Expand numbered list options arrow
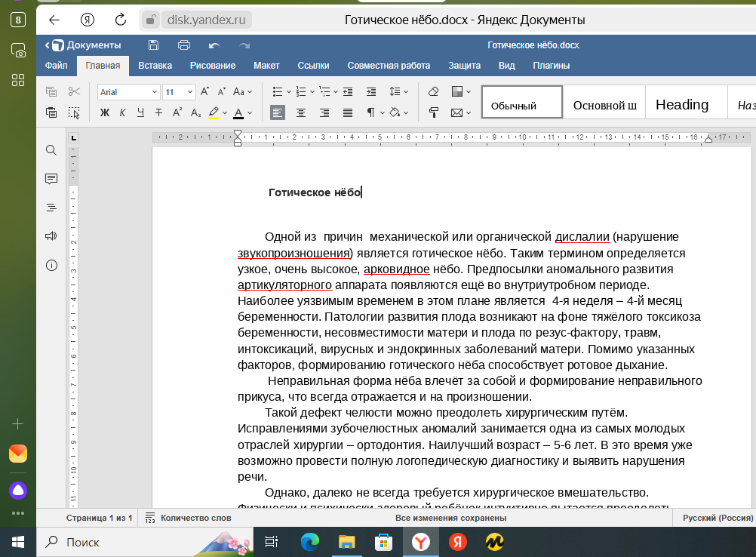Screen dimensions: 756x557 point(312,91)
